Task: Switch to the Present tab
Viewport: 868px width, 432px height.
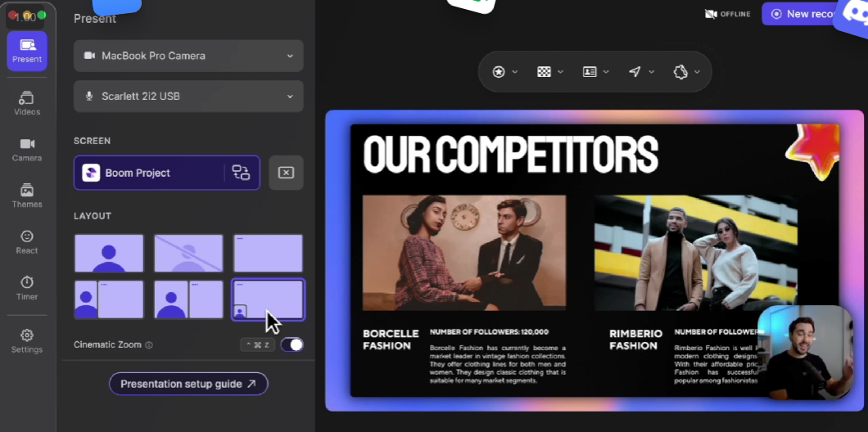Action: (x=27, y=51)
